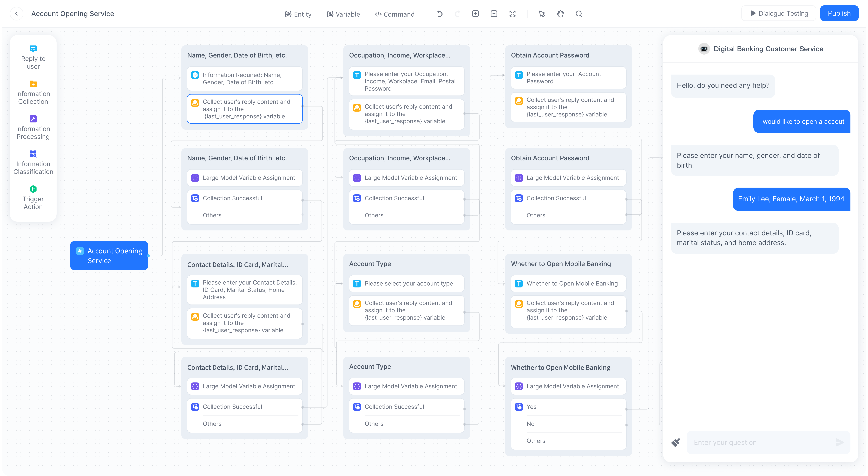Image resolution: width=868 pixels, height=476 pixels.
Task: Select the Yes branch in Mobile Banking card
Action: click(x=568, y=407)
